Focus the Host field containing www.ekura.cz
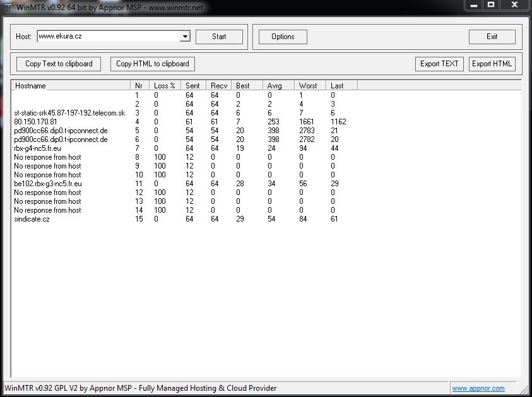Screen dimensions: 532x397 107,37
